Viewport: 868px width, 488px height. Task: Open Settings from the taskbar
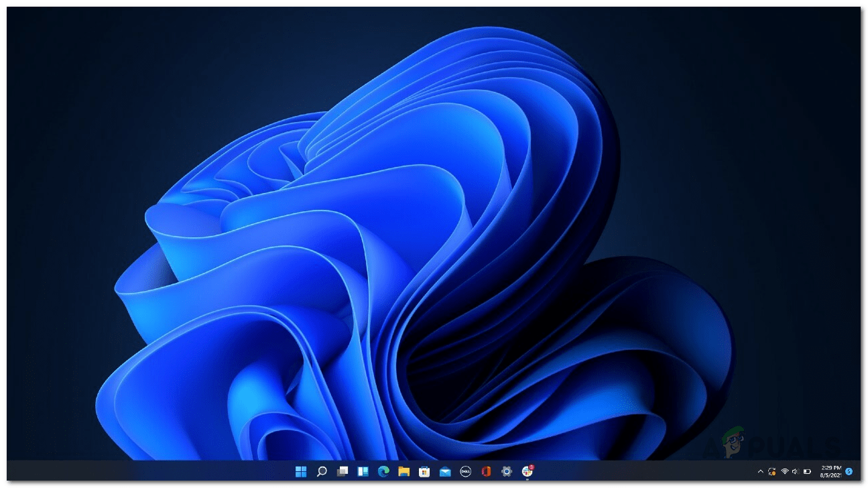(x=507, y=471)
